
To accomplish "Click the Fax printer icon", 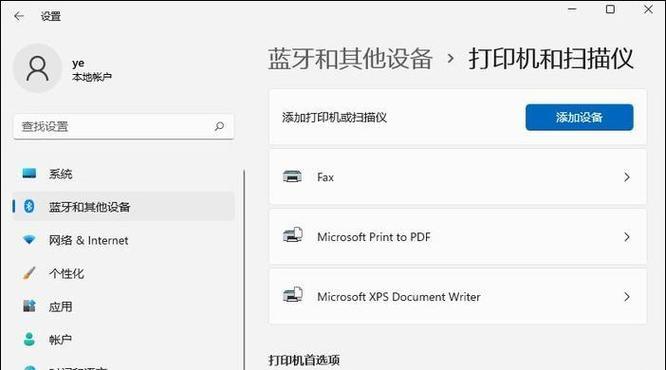I will coord(292,176).
